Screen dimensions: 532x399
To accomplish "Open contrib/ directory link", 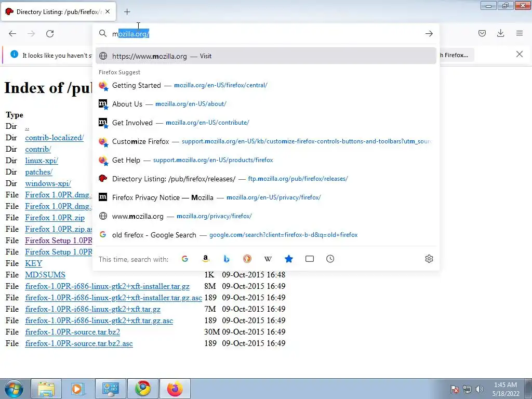I will pyautogui.click(x=38, y=149).
